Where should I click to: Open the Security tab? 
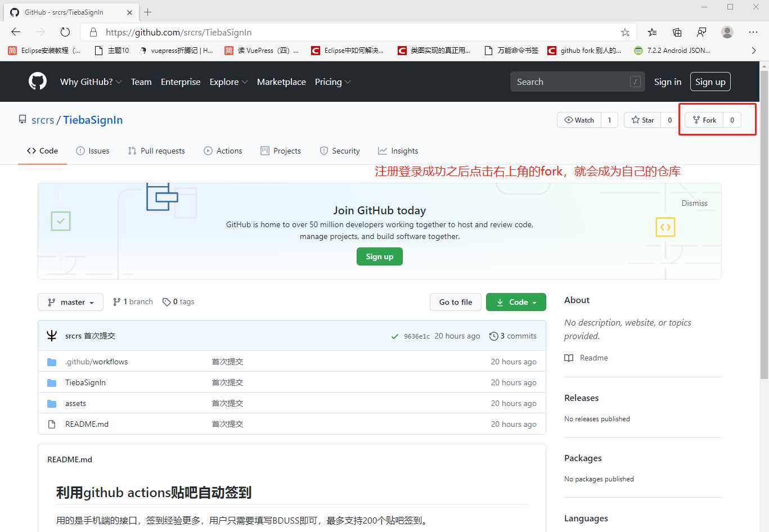click(340, 151)
